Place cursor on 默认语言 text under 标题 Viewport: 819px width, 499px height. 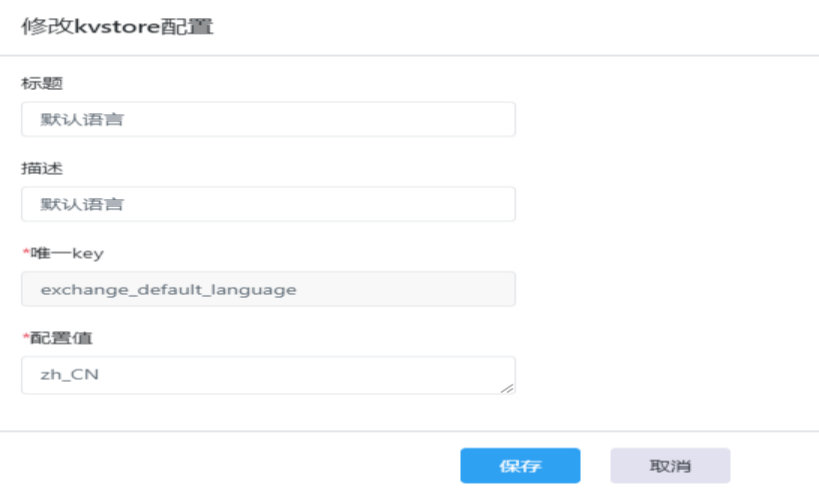click(x=82, y=120)
